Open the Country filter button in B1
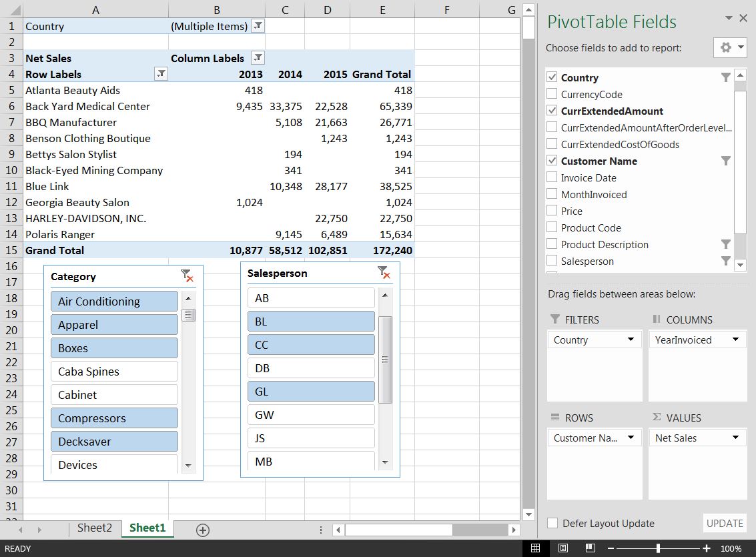Screen dimensions: 756x557 pyautogui.click(x=258, y=26)
